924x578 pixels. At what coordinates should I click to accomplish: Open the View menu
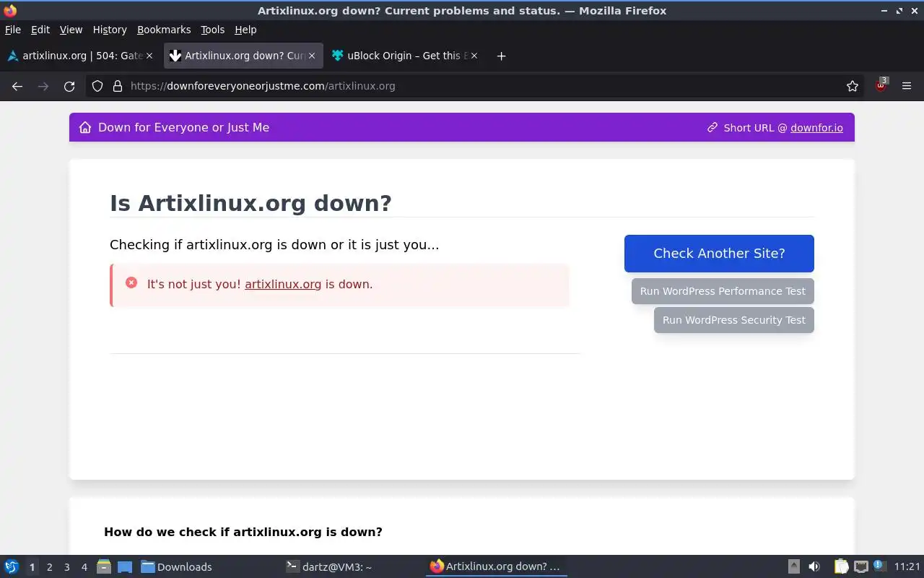(x=71, y=30)
